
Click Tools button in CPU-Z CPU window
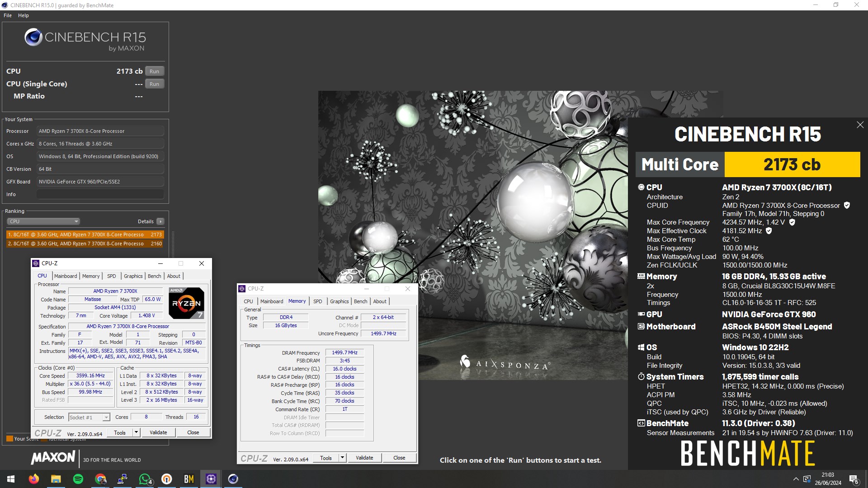[120, 432]
